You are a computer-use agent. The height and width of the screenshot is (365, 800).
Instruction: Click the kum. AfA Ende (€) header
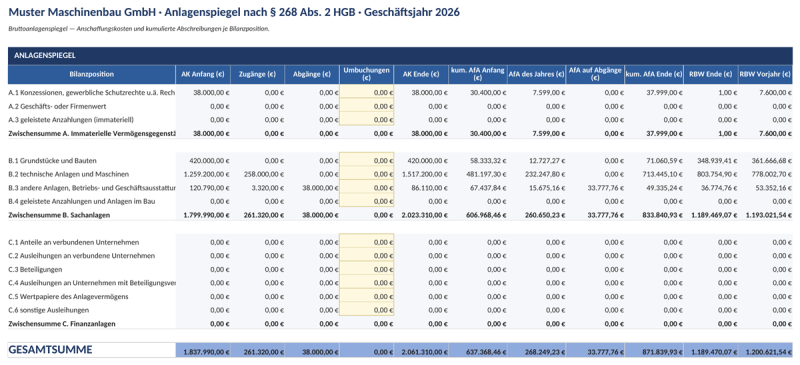point(654,75)
